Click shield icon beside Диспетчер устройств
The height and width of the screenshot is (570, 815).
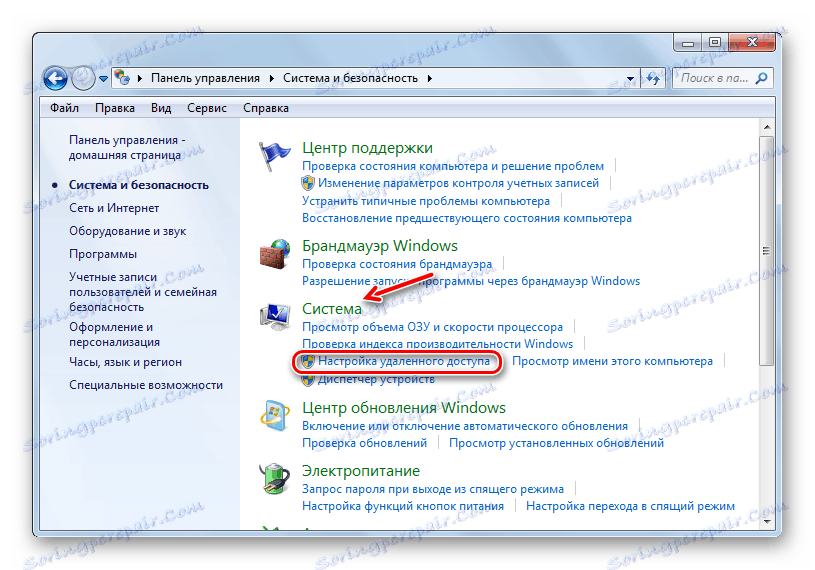coord(308,379)
